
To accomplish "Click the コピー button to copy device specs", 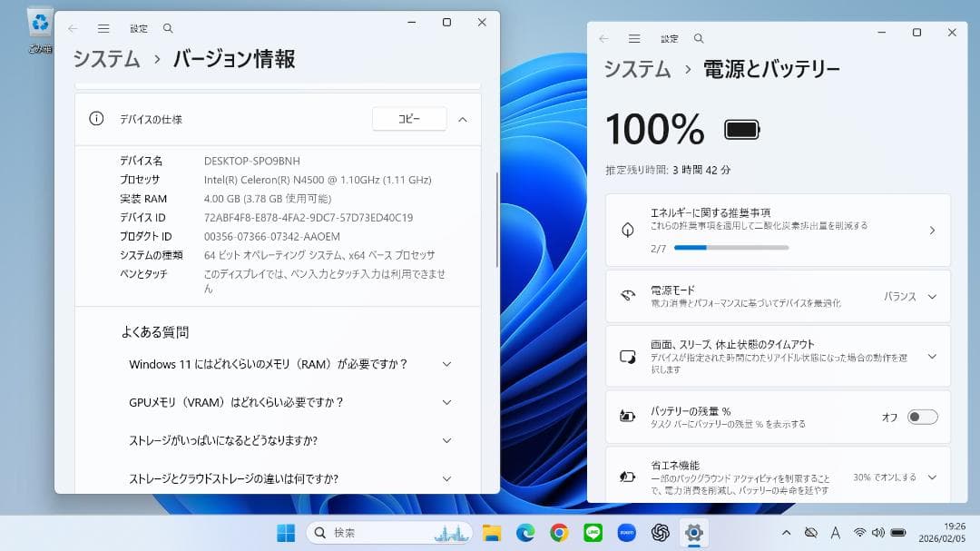I will tap(408, 119).
